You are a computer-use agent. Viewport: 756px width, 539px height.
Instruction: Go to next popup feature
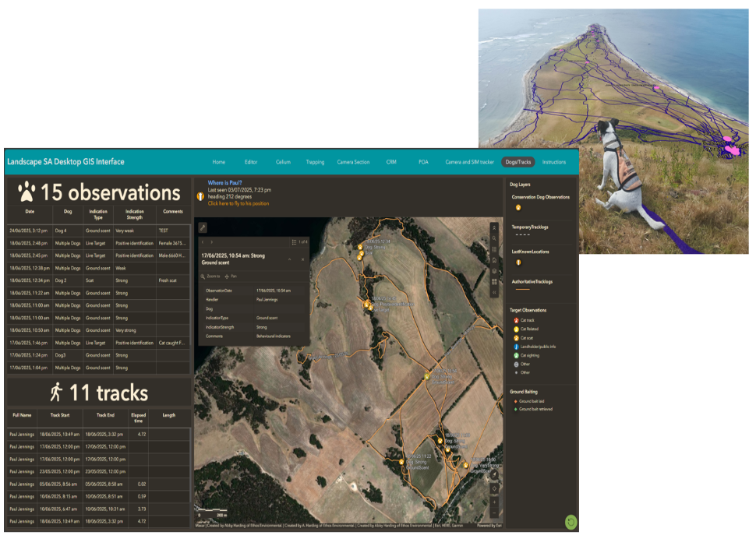click(x=212, y=241)
